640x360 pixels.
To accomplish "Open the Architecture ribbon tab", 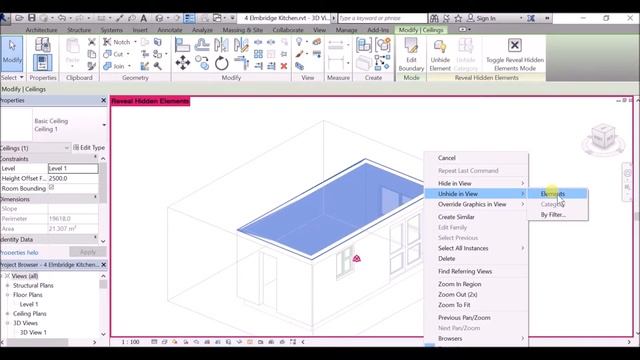I will pos(41,30).
